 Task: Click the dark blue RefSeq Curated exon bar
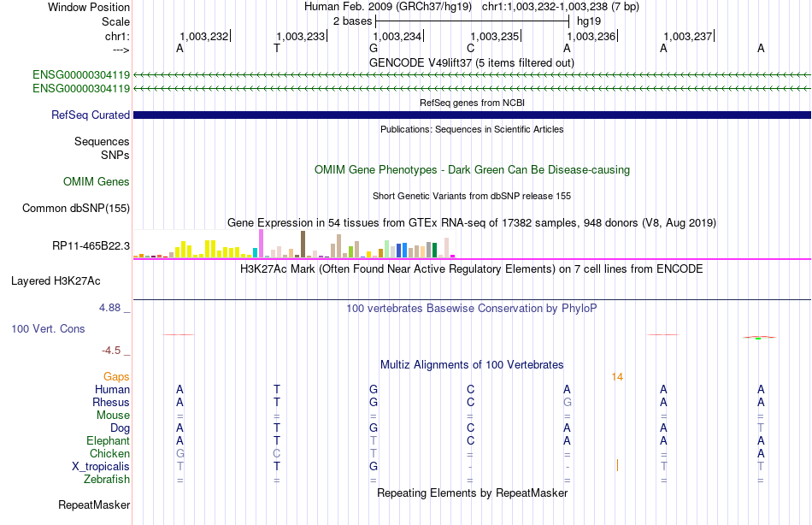pos(472,115)
